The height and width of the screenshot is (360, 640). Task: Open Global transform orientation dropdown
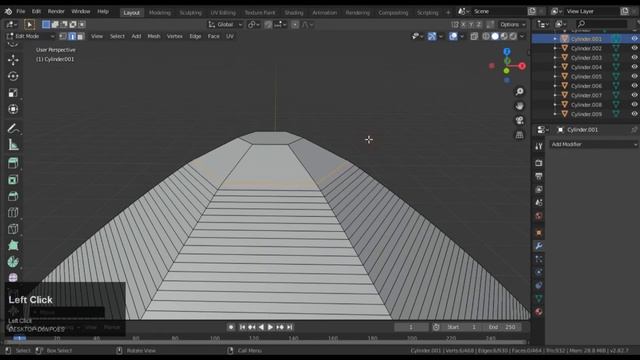click(x=225, y=25)
